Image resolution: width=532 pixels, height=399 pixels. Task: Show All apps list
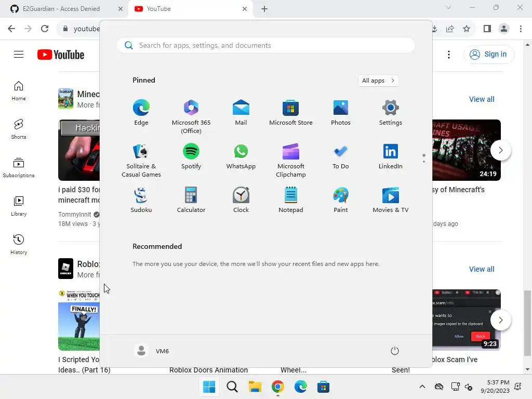(378, 81)
